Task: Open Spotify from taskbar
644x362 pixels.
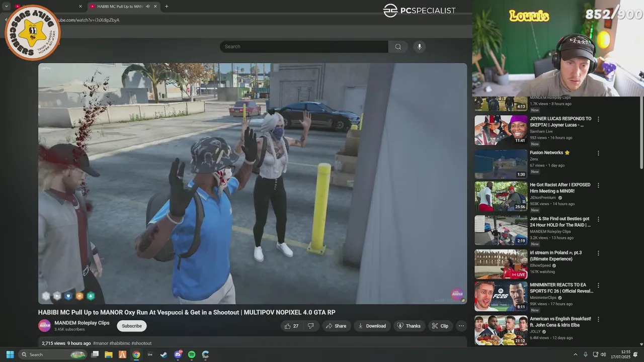Action: coord(192,354)
